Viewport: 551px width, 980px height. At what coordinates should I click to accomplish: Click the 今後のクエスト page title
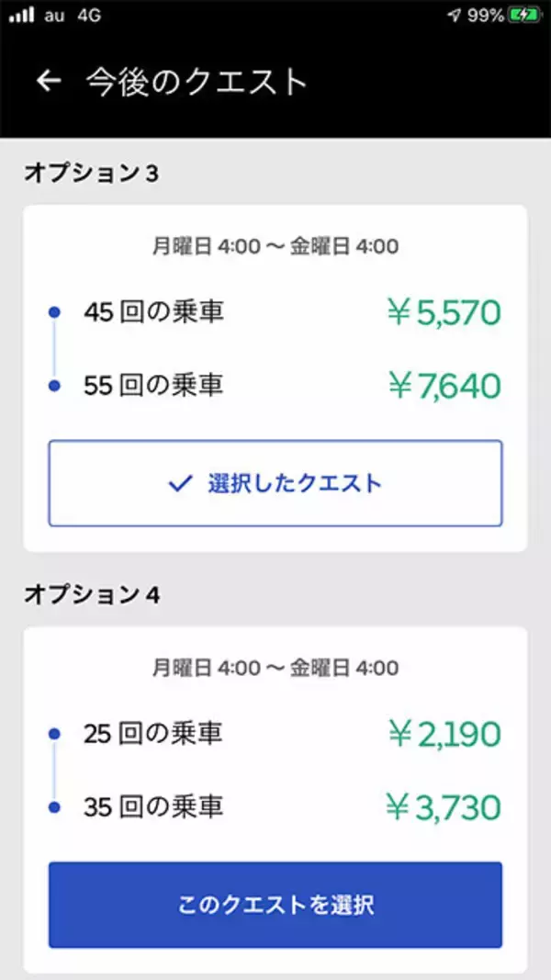pyautogui.click(x=197, y=81)
